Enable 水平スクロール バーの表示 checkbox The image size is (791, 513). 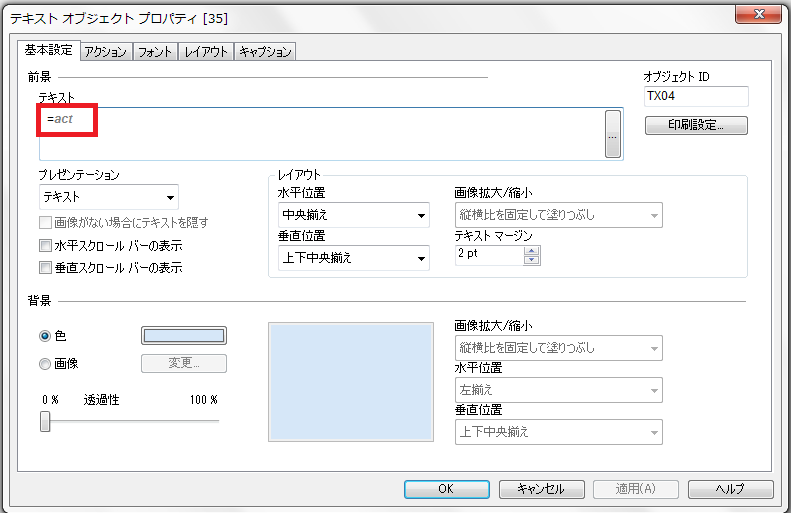pyautogui.click(x=44, y=245)
